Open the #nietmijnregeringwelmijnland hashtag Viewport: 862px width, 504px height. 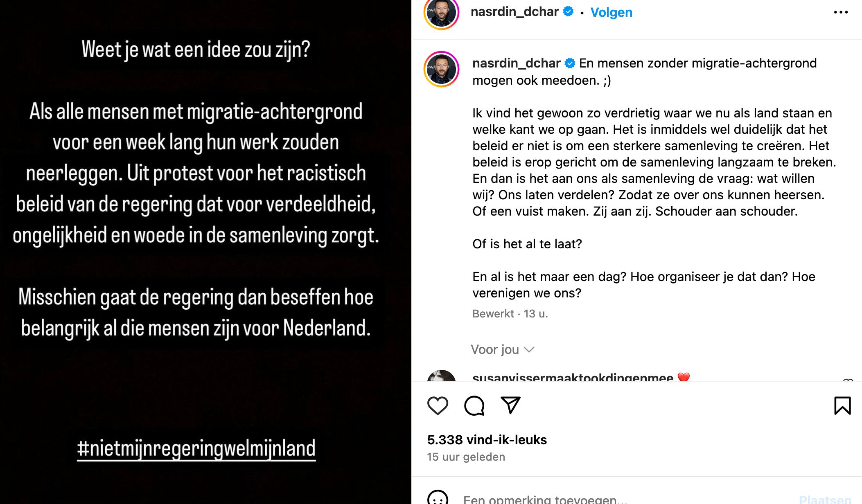click(x=196, y=448)
